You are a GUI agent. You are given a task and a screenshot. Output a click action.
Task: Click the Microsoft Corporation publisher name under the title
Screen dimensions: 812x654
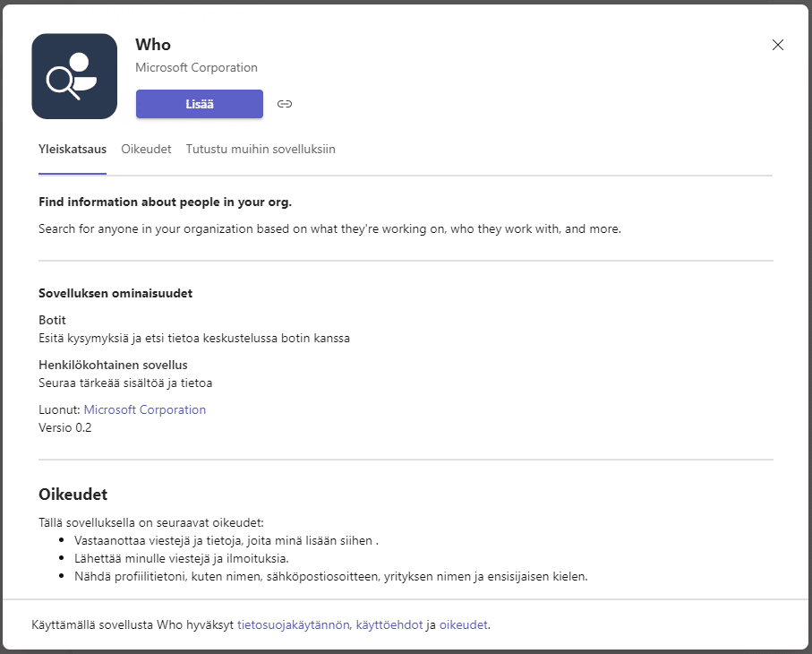pos(196,67)
